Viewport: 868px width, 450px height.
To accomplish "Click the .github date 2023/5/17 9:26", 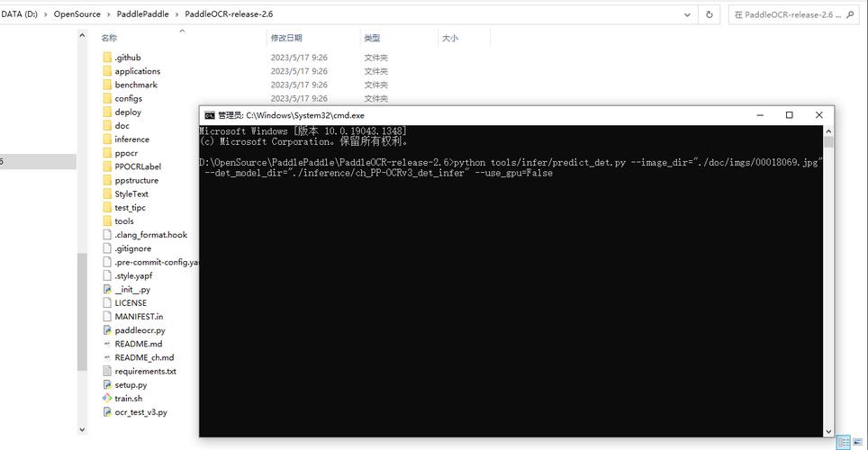I will (x=299, y=58).
